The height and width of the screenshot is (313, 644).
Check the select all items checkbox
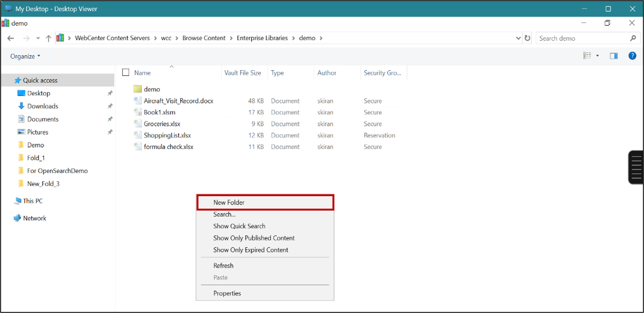click(x=126, y=73)
